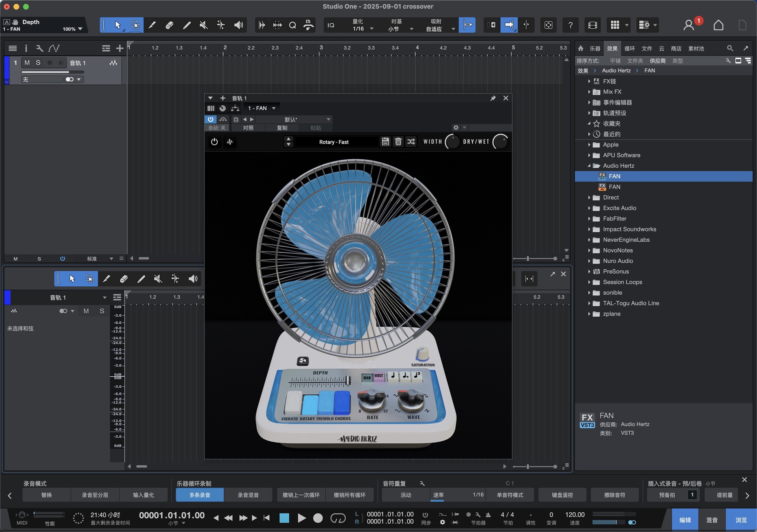Switch to the 文件 browser tab
This screenshot has width=757, height=532.
[x=647, y=49]
